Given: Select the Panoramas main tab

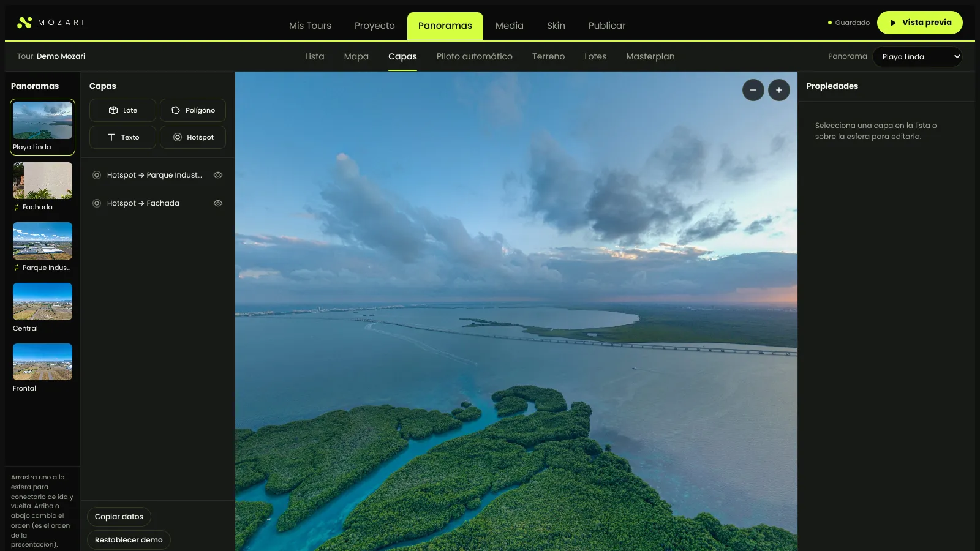Looking at the screenshot, I should coord(445,26).
